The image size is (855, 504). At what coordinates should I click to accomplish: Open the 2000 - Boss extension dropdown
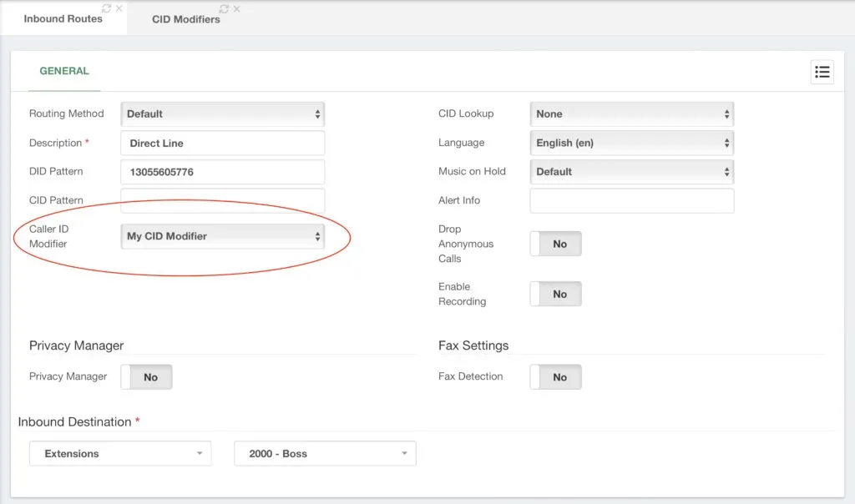(325, 453)
